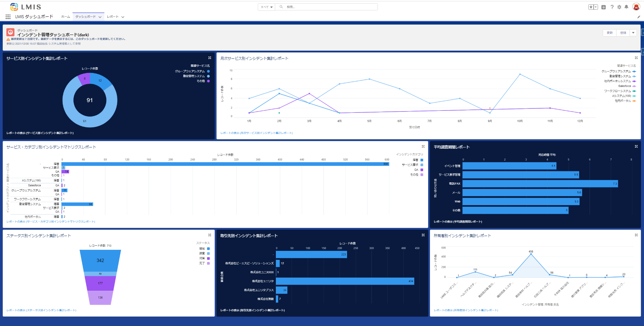Select the ダッシュボード tab
Image resolution: width=644 pixels, height=326 pixels.
pos(85,17)
